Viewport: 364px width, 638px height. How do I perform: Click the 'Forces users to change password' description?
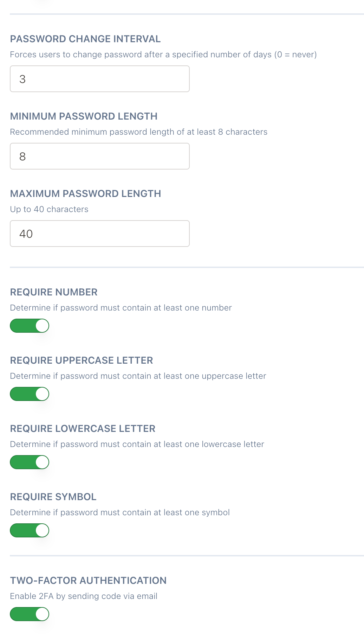click(x=163, y=55)
